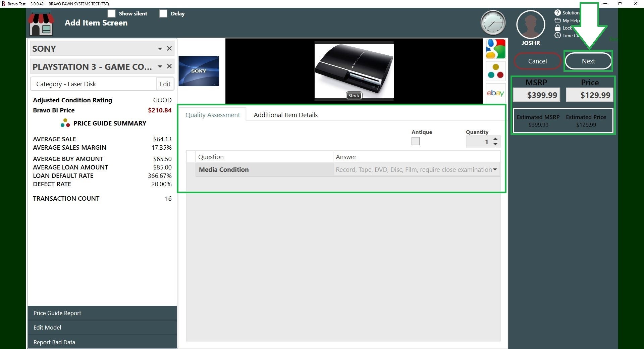Edit the Laser Disk category
The height and width of the screenshot is (349, 644).
click(x=165, y=84)
